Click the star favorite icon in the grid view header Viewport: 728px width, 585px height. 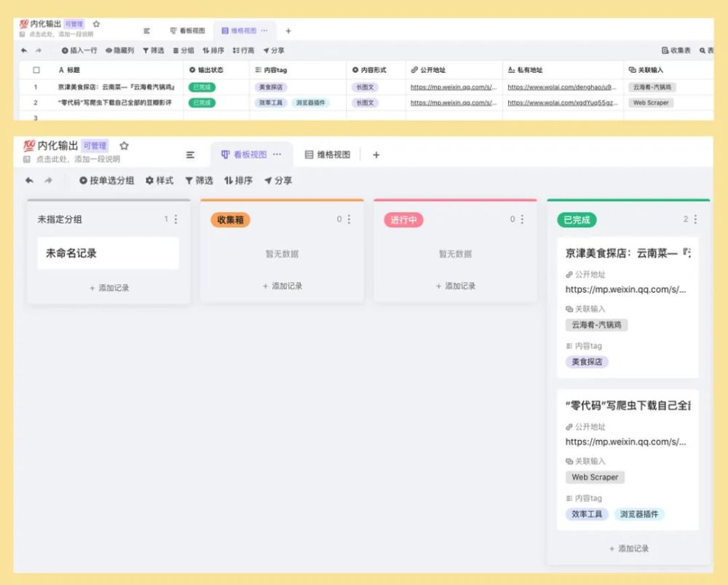(96, 24)
